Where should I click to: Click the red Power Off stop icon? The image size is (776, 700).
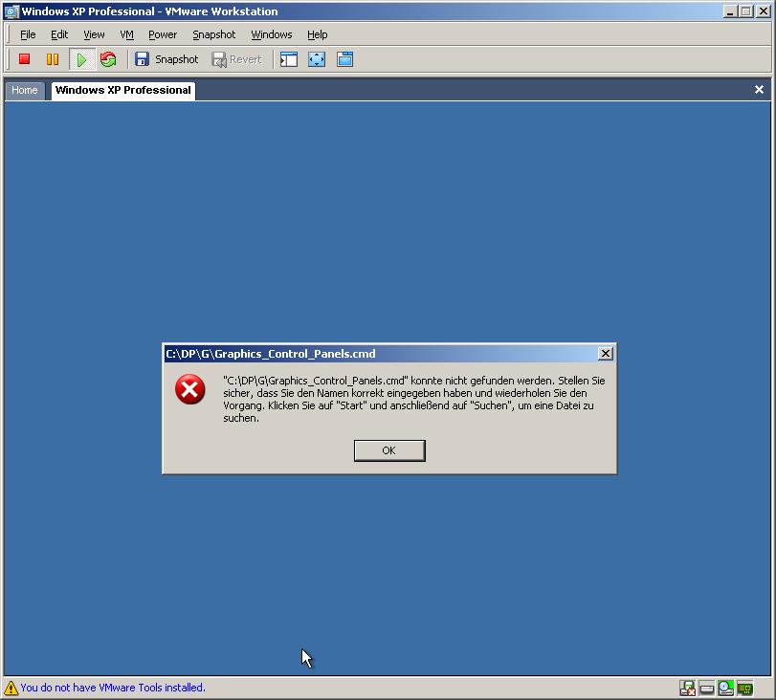[x=24, y=59]
